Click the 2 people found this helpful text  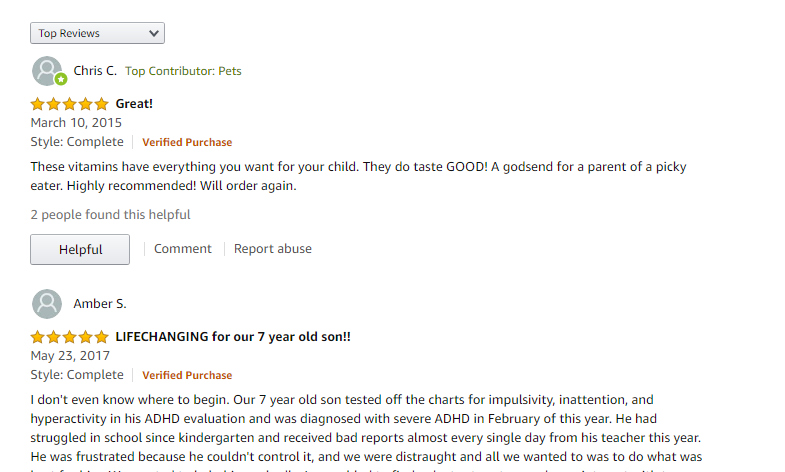tap(111, 215)
